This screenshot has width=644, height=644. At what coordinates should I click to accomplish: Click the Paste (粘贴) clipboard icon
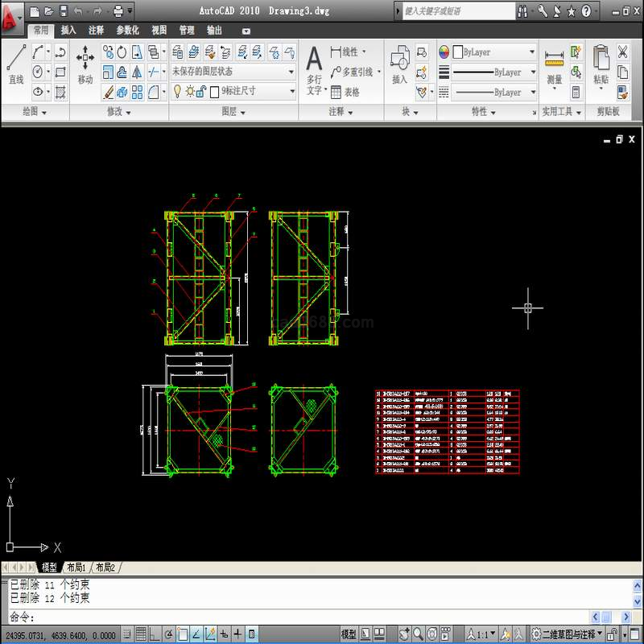tap(601, 64)
